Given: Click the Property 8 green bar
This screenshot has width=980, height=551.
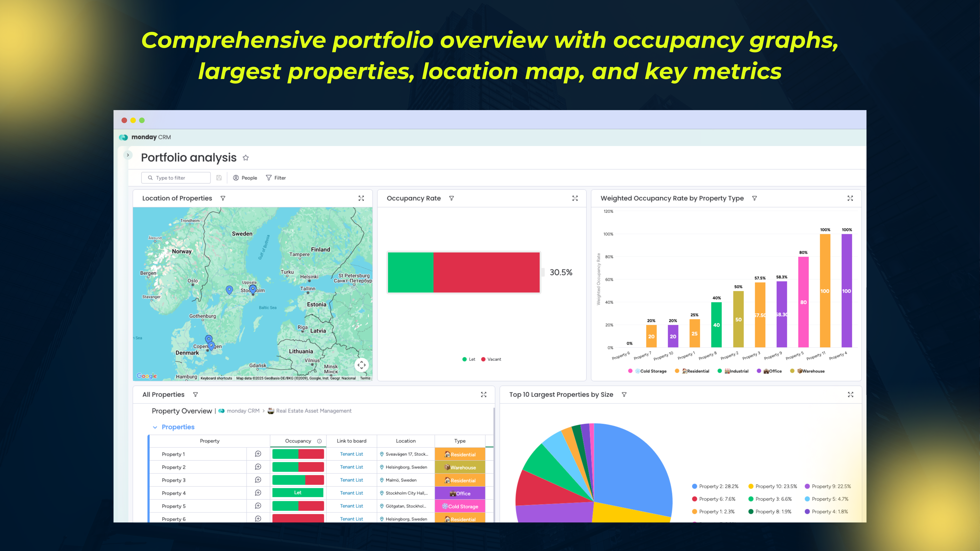Looking at the screenshot, I should (716, 325).
